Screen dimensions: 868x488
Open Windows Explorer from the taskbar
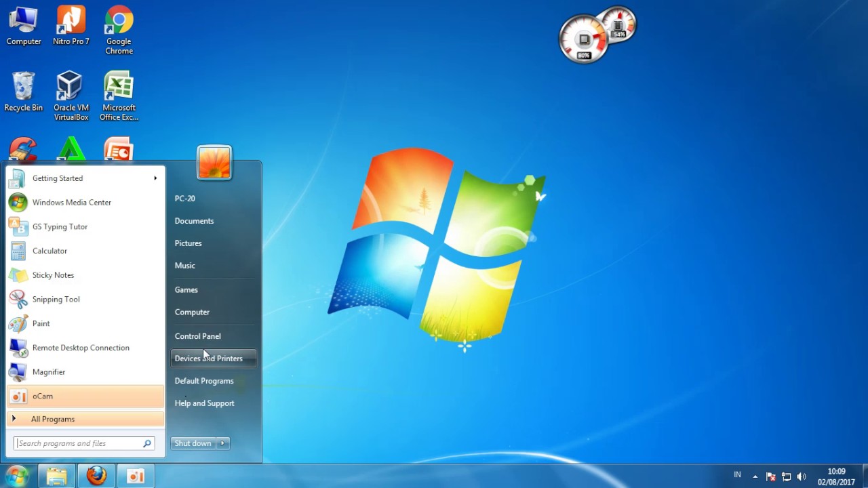click(57, 476)
